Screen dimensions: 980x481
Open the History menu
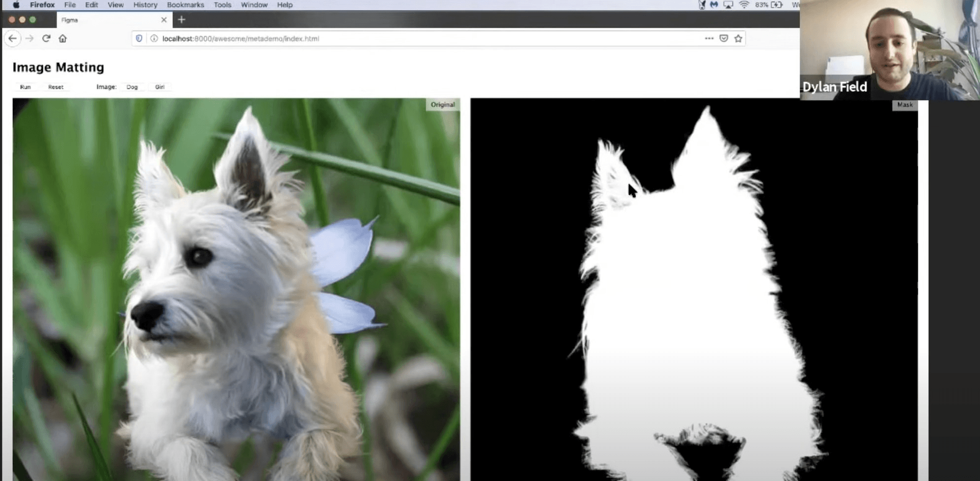coord(145,5)
